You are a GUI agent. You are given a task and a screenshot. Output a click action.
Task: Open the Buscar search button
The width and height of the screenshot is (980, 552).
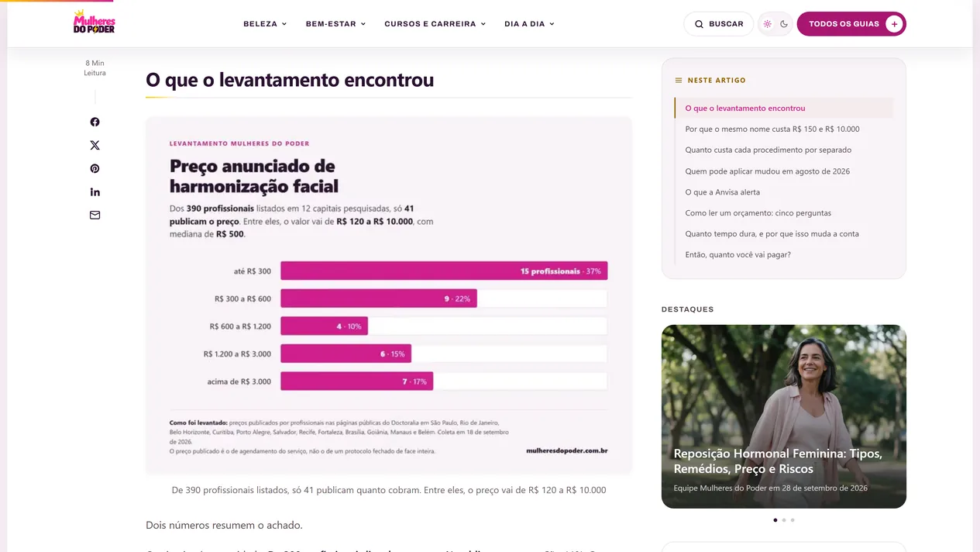718,24
